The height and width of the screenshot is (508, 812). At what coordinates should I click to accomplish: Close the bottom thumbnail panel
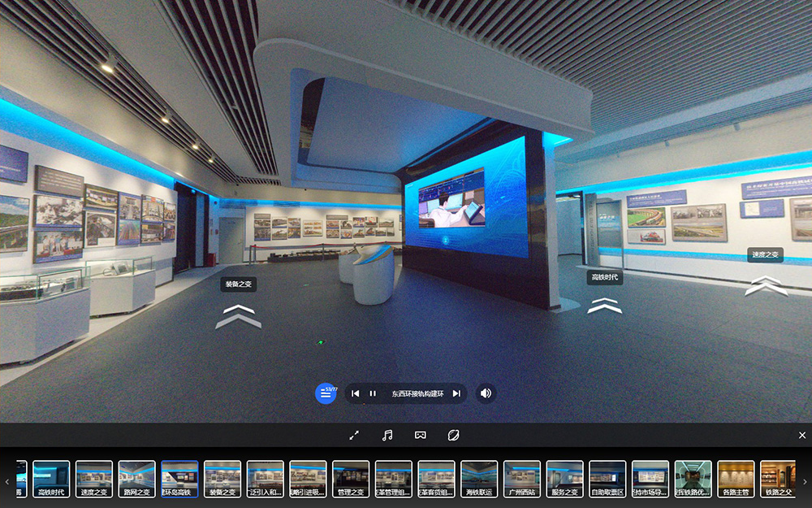point(802,436)
